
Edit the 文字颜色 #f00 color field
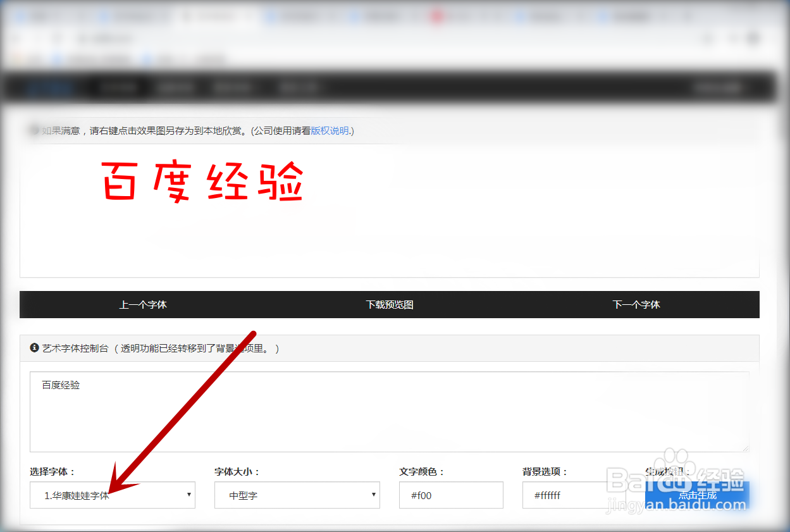click(x=451, y=495)
